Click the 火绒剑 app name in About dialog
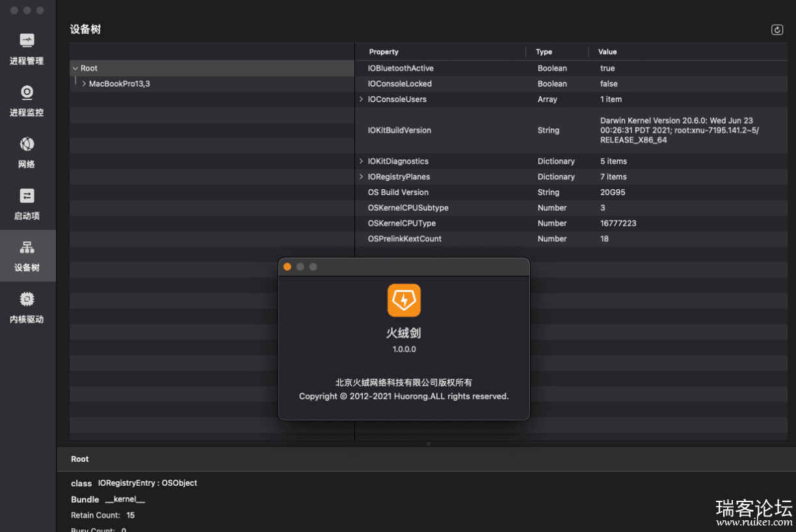This screenshot has height=532, width=796. [404, 333]
